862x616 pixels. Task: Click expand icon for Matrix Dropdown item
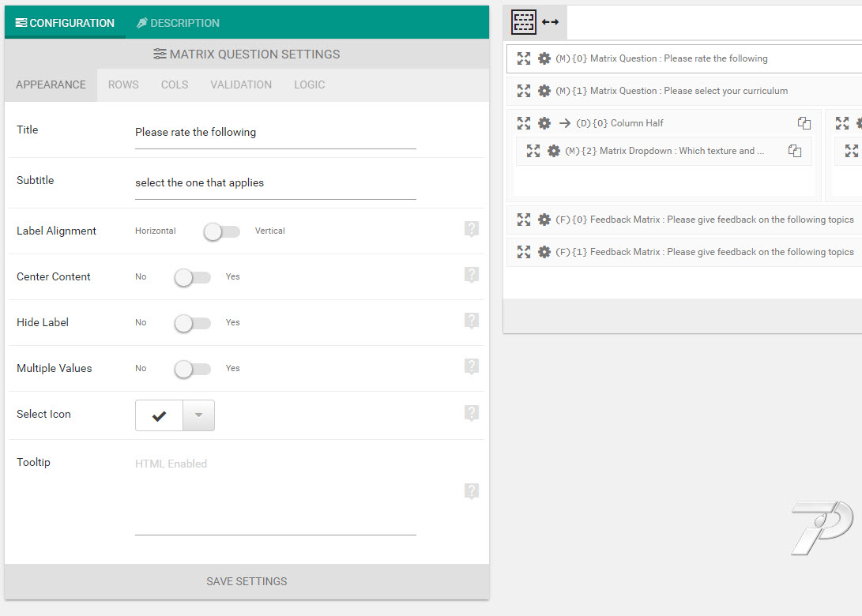(x=533, y=151)
